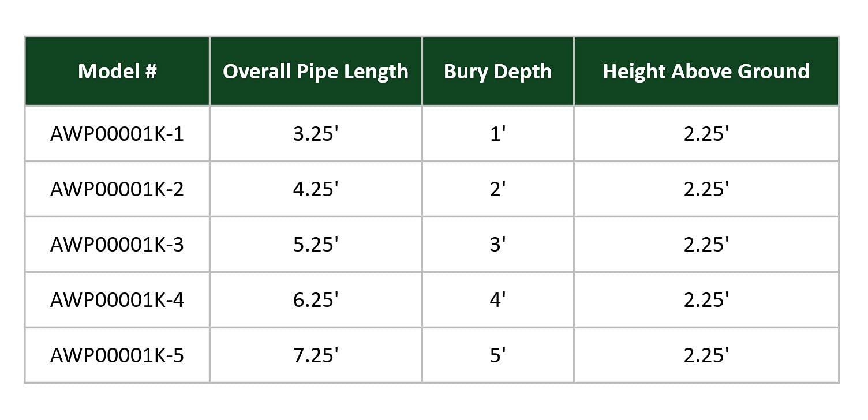
Task: Click the 5' bury depth cell
Action: click(x=498, y=355)
